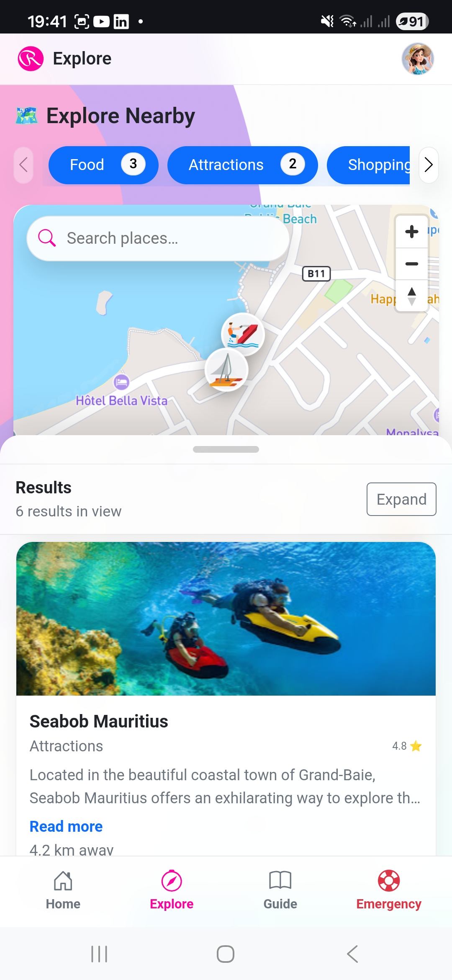Tap the jet ski map marker

(243, 334)
